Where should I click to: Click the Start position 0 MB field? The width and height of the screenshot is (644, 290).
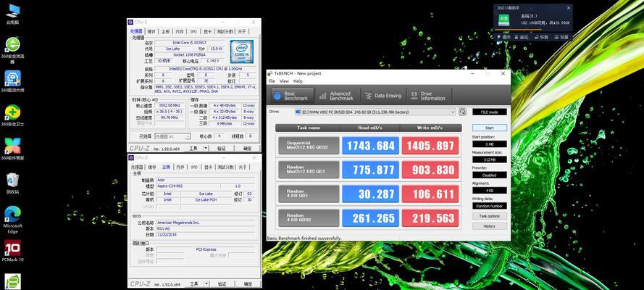[490, 144]
